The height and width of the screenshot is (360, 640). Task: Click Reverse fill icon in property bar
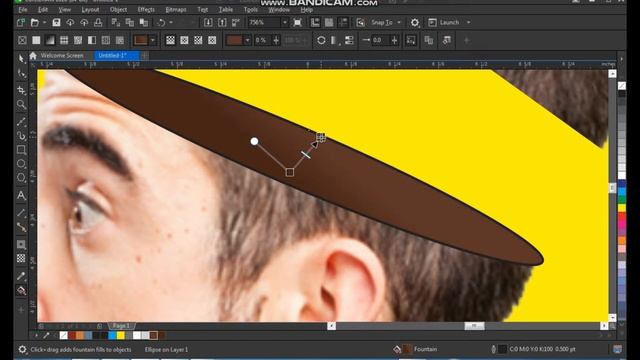point(321,40)
